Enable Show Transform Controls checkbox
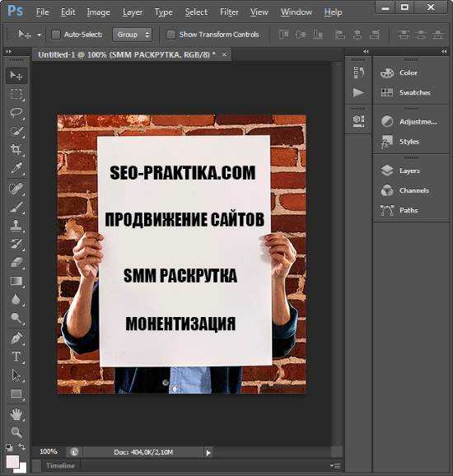This screenshot has width=453, height=476. click(x=171, y=35)
